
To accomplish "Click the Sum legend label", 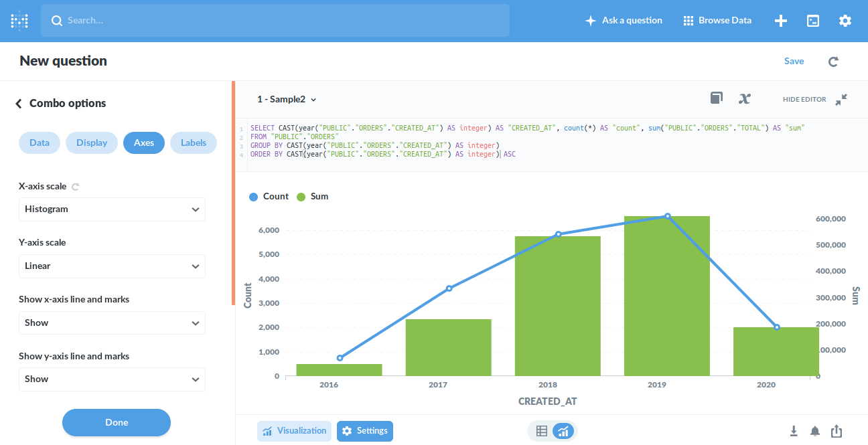I will (x=319, y=197).
